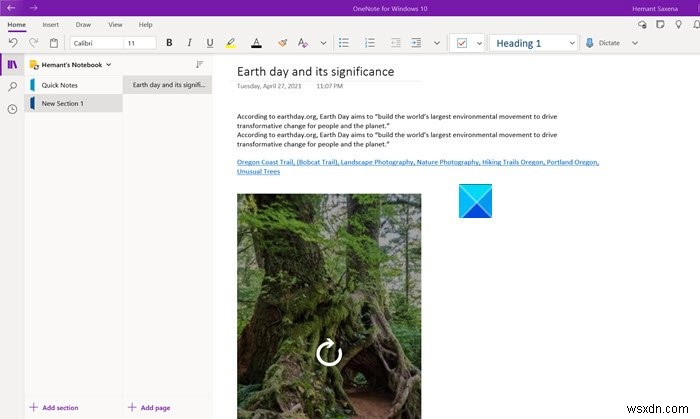Open the tags dropdown arrow
700x419 pixels.
[479, 43]
